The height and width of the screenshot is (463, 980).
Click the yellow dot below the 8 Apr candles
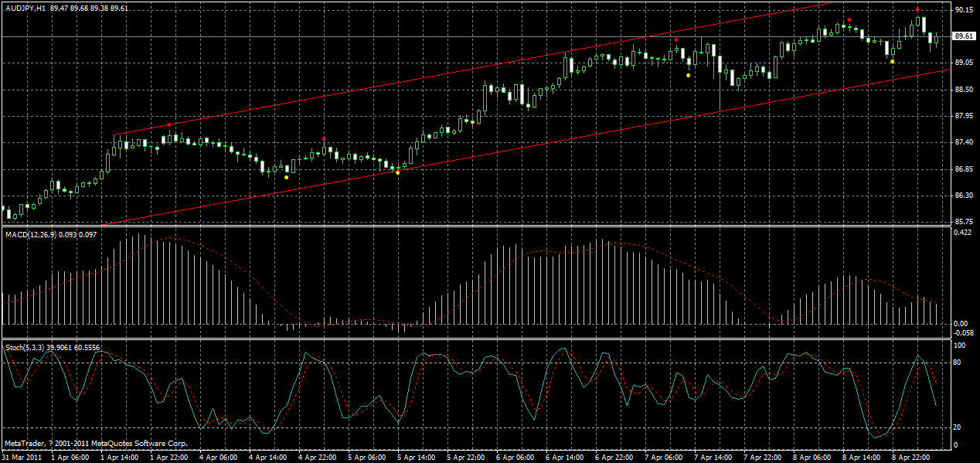click(891, 61)
